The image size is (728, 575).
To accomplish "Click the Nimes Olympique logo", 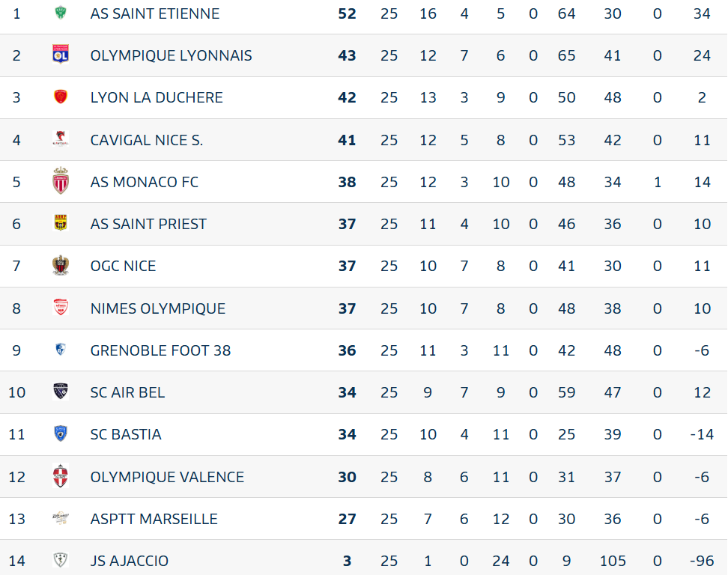I will [61, 308].
